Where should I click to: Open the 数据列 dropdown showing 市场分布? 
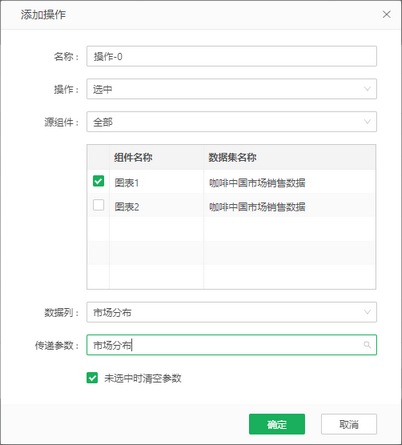click(232, 312)
